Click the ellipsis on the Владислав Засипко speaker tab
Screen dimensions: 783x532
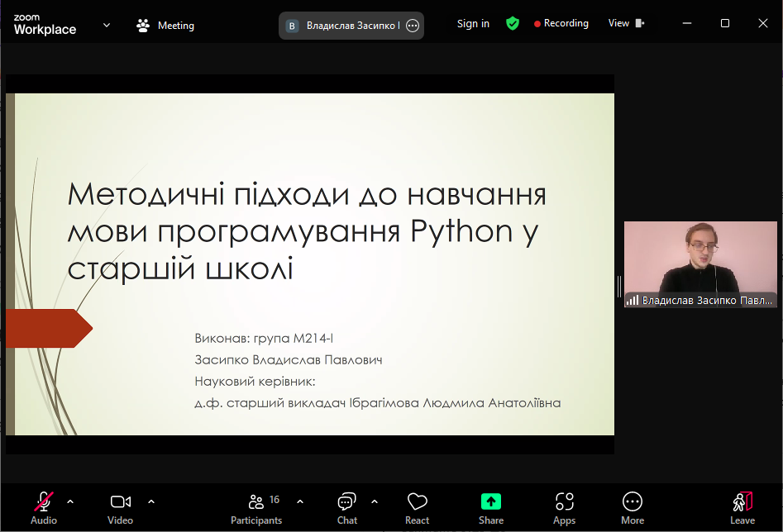tap(413, 26)
